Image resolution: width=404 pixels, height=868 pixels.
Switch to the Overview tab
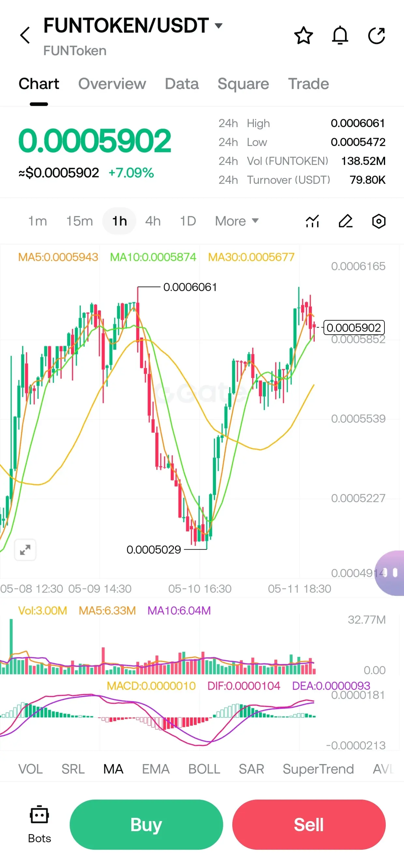(112, 84)
